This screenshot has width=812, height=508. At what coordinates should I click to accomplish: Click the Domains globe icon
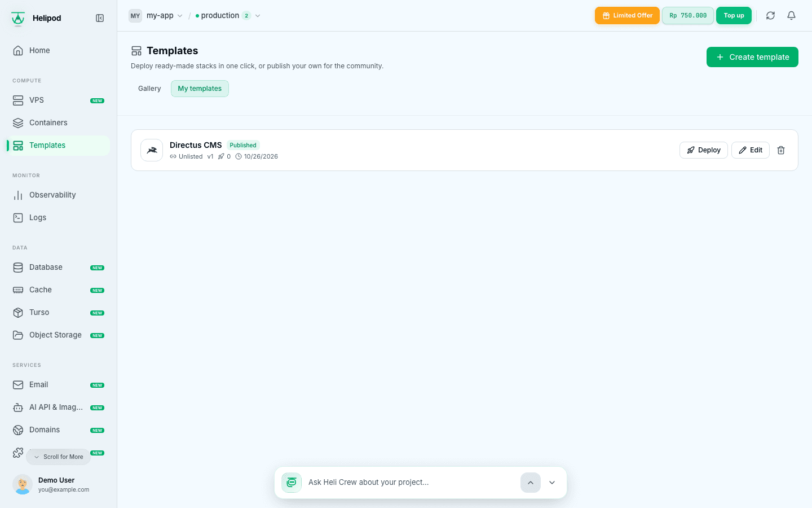click(18, 430)
